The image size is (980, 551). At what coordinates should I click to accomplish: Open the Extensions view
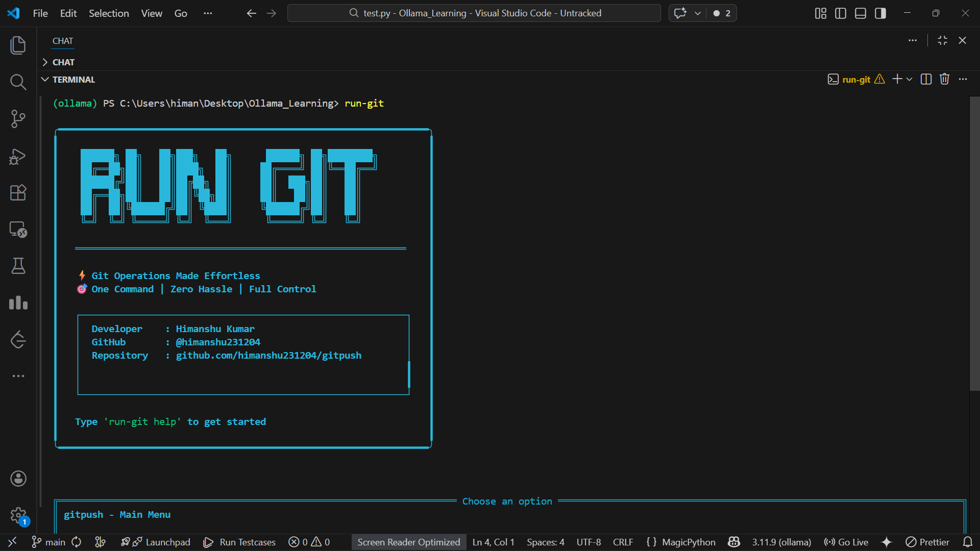click(x=18, y=193)
